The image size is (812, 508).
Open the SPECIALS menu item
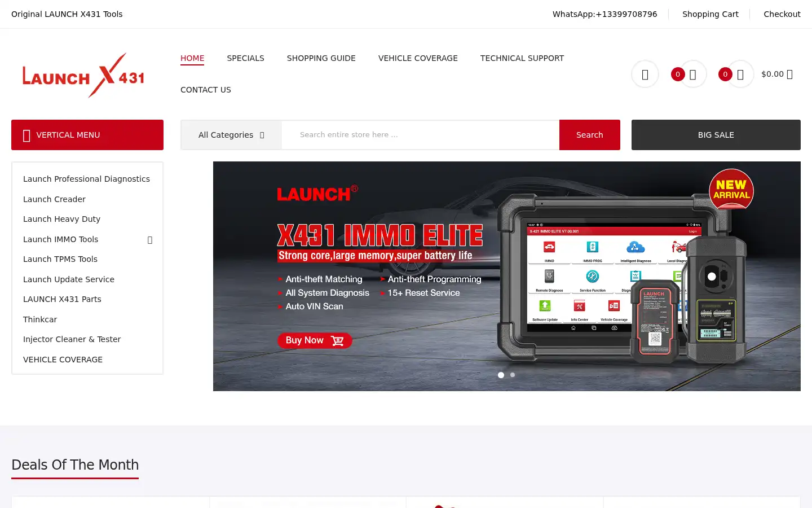tap(245, 58)
